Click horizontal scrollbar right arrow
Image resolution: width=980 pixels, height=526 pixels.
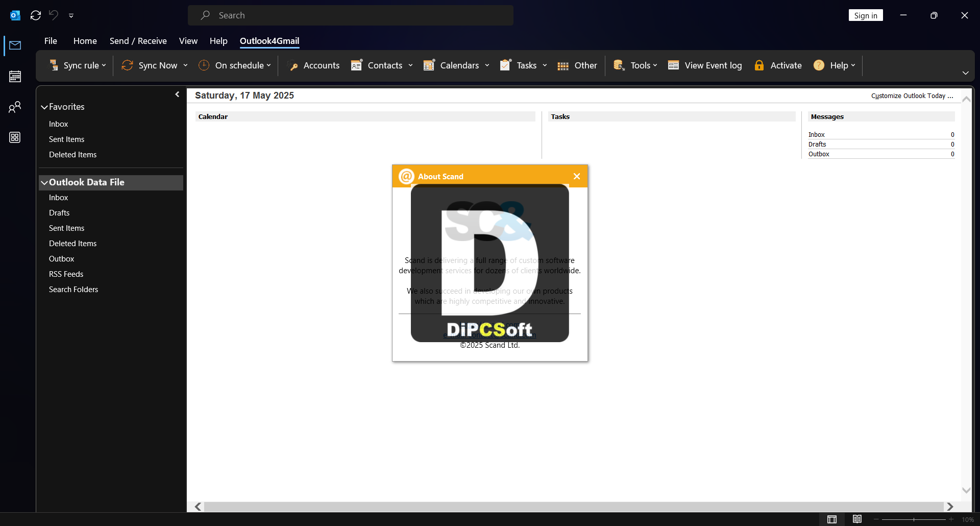click(x=950, y=507)
